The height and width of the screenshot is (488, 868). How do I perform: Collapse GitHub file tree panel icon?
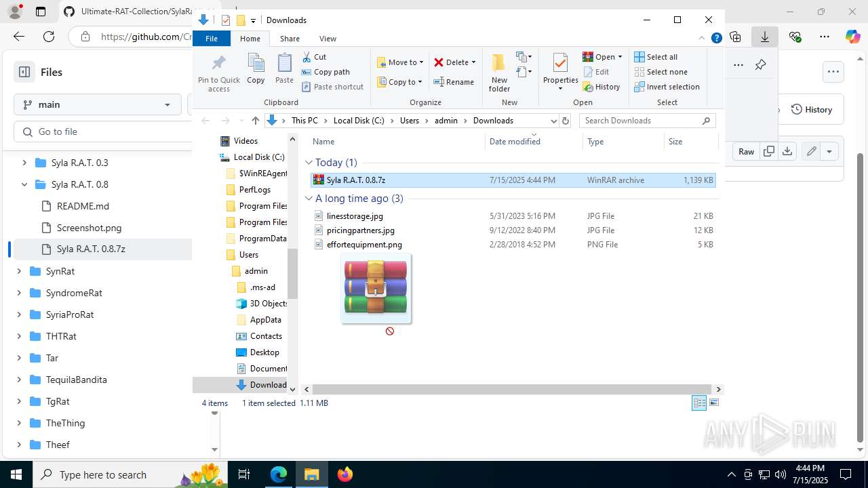24,72
